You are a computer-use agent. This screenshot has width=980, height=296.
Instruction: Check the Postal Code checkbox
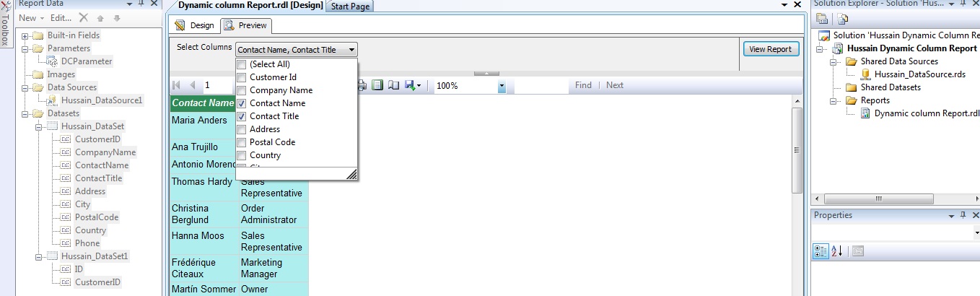tap(242, 142)
